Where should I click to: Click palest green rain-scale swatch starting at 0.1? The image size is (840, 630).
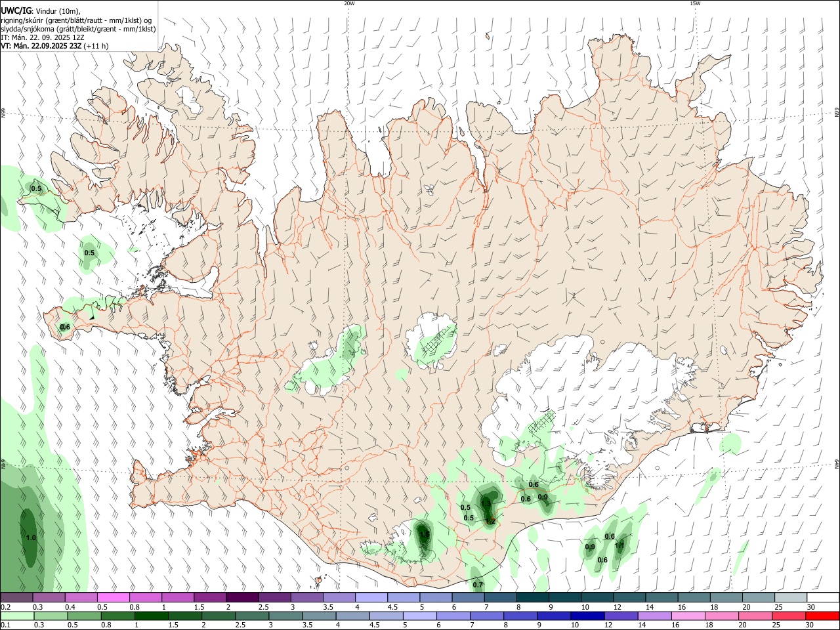click(x=18, y=616)
